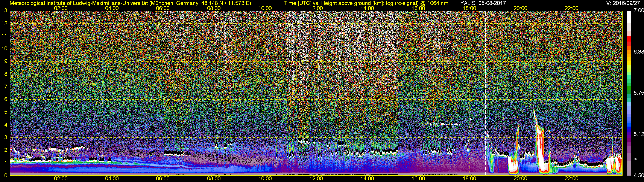Click the 20:00 label on the top time axis
644x182 pixels.
tap(521, 8)
